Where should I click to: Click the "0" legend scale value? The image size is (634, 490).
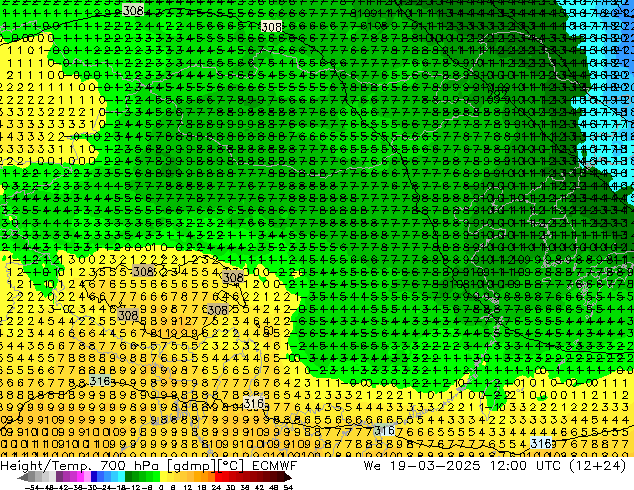pos(161,488)
